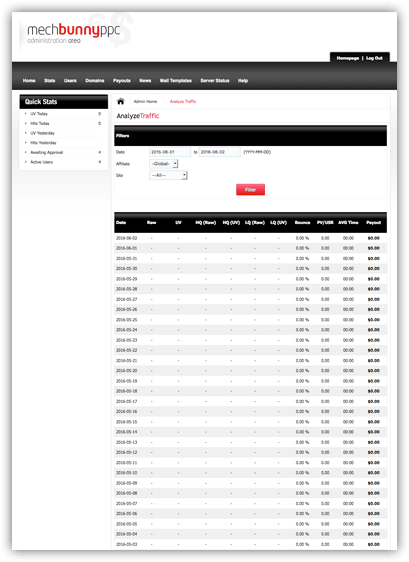Click payout $0.00 in 2016-05-30 row
The height and width of the screenshot is (562, 409).
[x=374, y=268]
